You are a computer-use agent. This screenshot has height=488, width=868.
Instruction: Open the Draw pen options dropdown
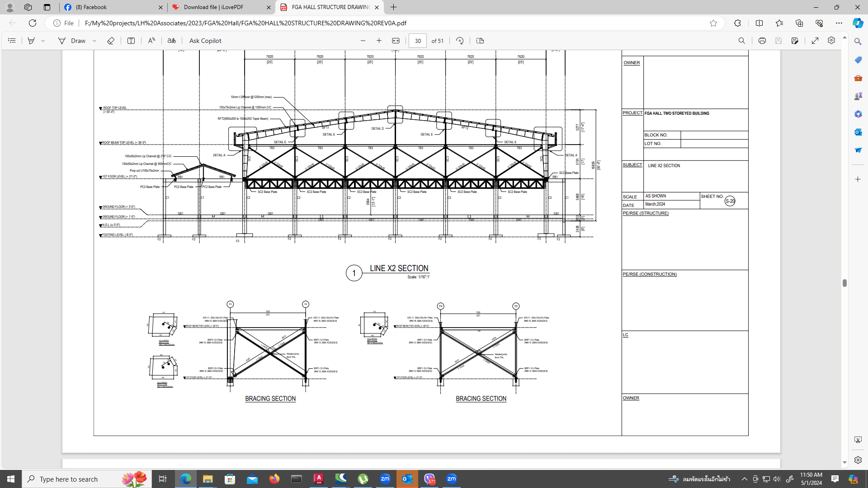point(94,41)
